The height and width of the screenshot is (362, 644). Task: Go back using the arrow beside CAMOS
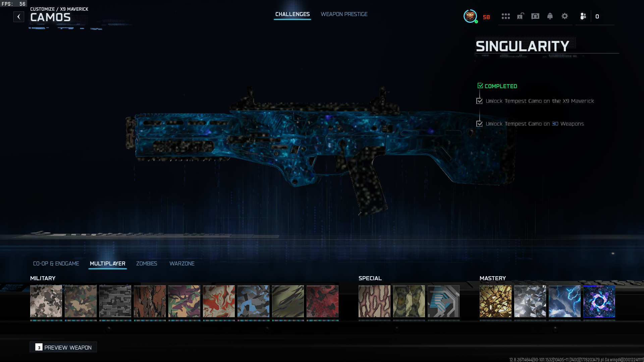click(x=19, y=17)
